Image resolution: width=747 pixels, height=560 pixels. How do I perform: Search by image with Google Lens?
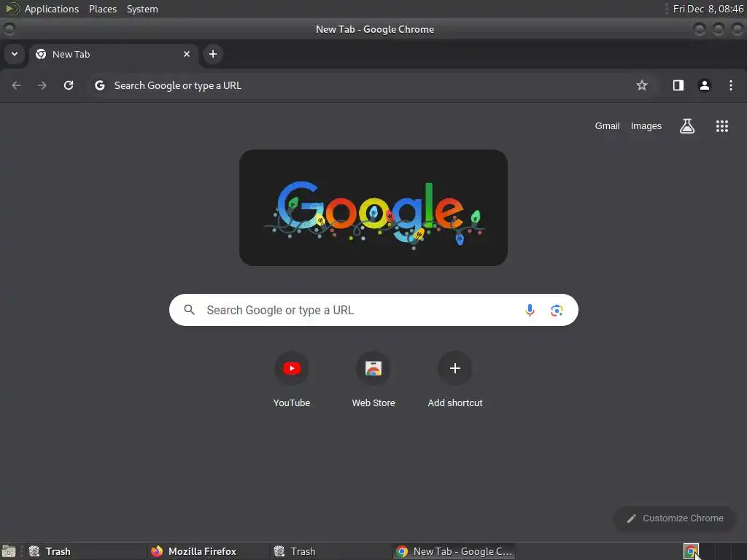coord(557,311)
